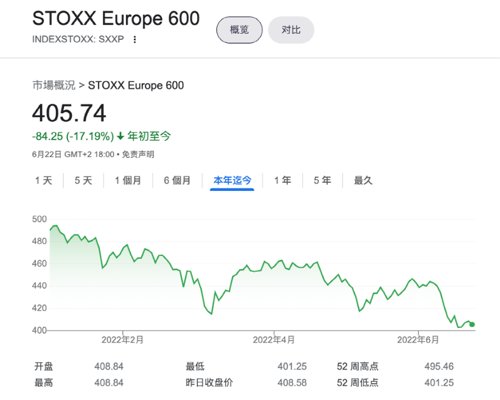This screenshot has height=400, width=500.
Task: Open the three-dot menu beside SXXP
Action: [x=135, y=40]
